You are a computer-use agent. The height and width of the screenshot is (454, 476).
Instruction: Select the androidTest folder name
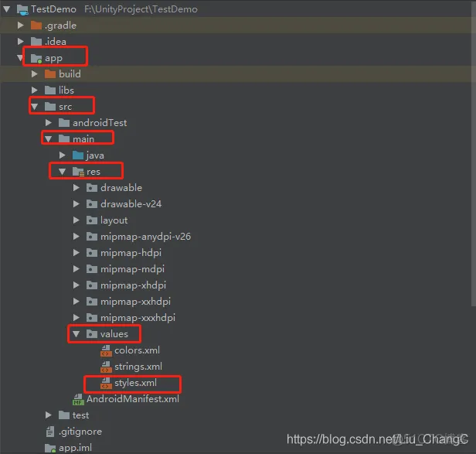click(x=100, y=122)
